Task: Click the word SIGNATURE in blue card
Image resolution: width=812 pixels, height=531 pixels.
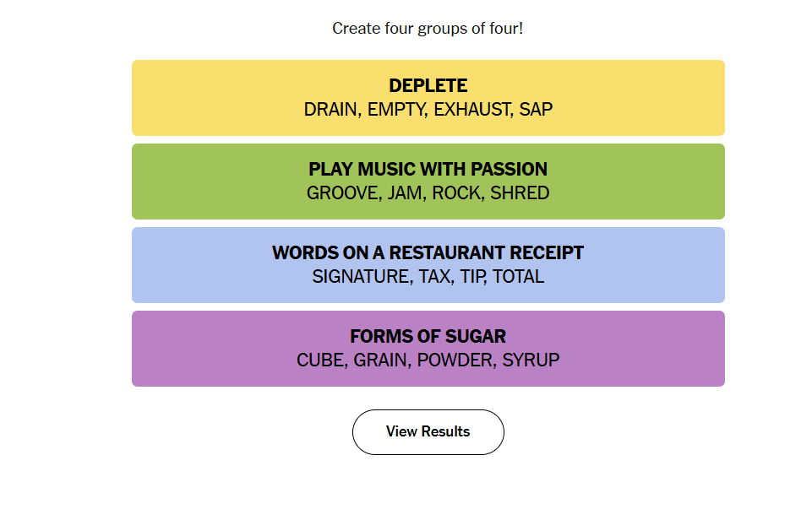Action: (362, 277)
